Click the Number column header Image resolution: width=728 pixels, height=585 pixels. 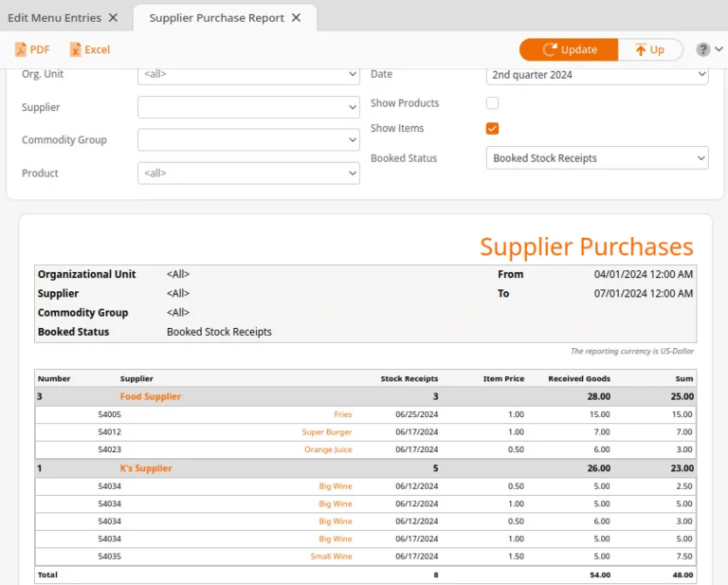coord(54,379)
